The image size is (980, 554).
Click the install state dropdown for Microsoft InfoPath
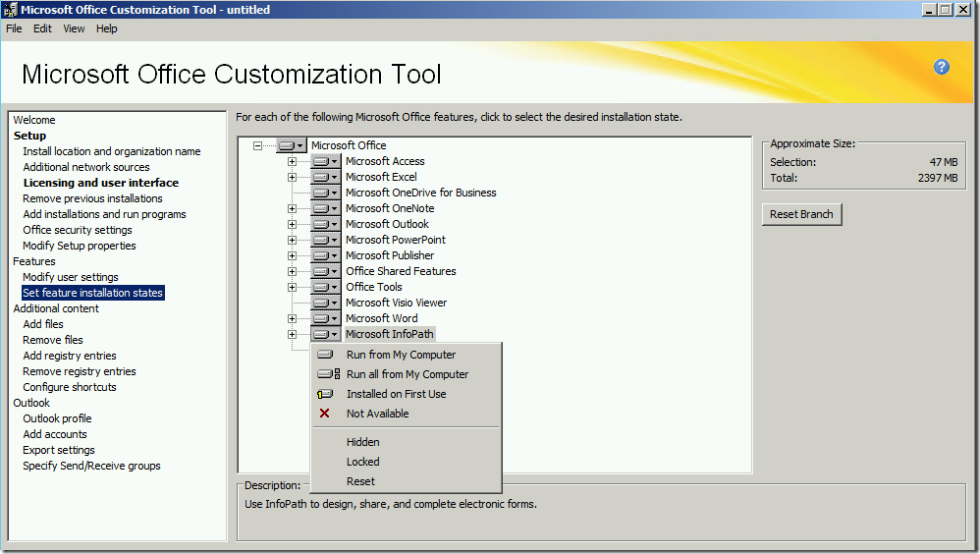326,334
